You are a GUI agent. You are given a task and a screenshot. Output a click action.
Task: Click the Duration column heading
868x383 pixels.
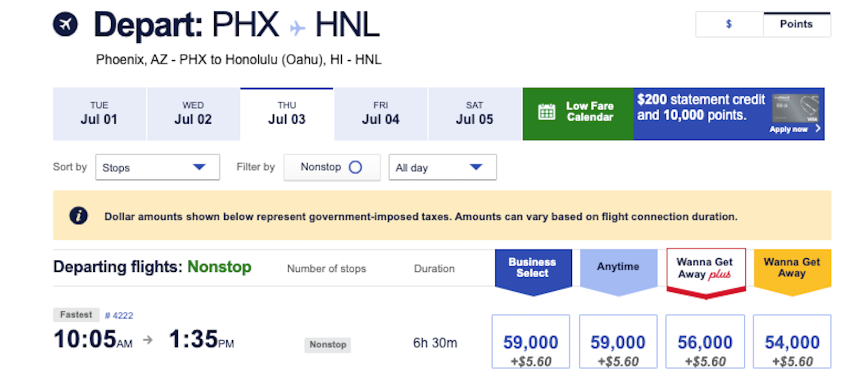(435, 269)
